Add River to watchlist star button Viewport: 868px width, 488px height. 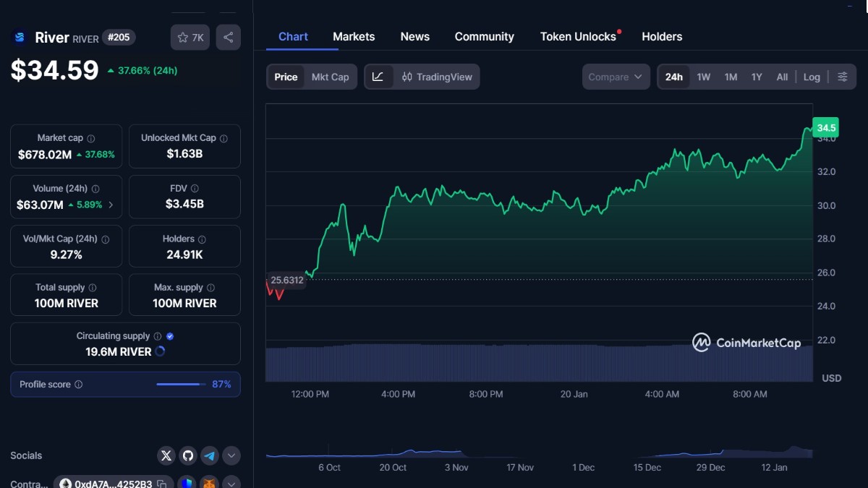[190, 38]
